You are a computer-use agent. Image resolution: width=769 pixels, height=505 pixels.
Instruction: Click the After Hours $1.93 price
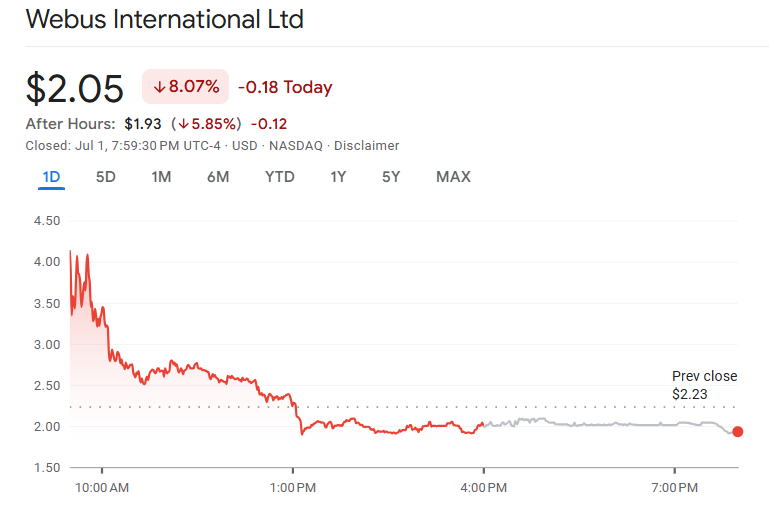pos(143,124)
